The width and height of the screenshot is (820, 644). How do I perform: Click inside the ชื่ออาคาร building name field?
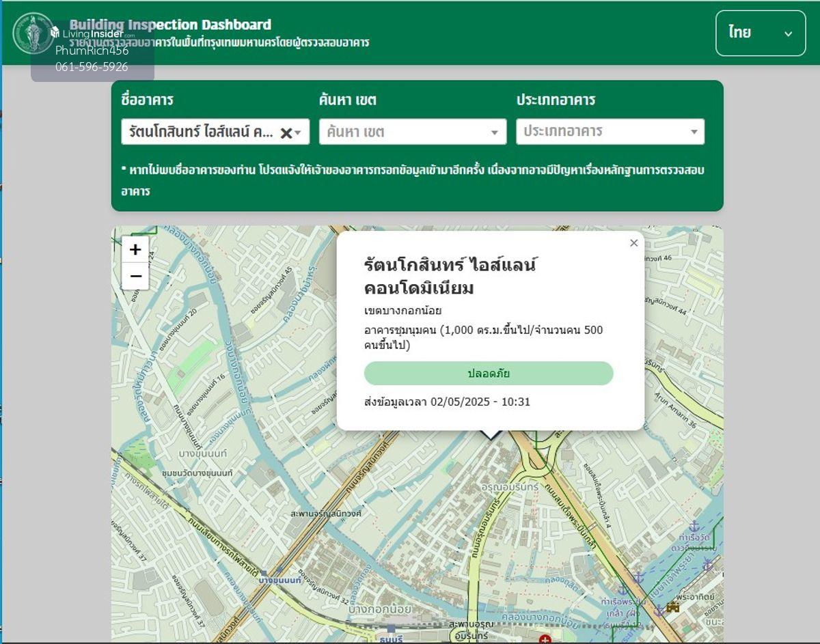coord(198,132)
